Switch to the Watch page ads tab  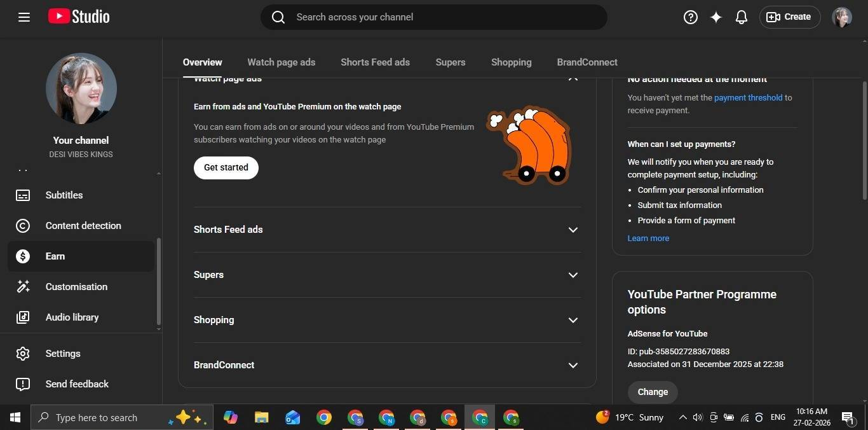coord(281,62)
